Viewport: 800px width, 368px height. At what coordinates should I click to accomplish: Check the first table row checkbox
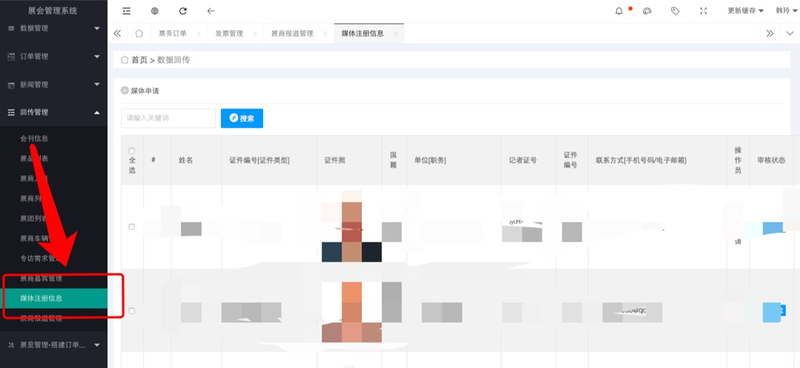point(132,227)
